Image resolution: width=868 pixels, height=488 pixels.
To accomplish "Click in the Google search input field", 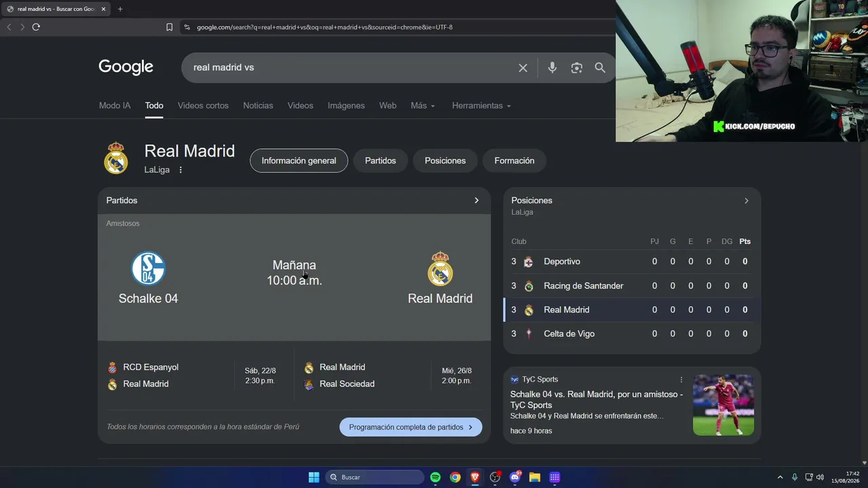I will click(x=349, y=68).
